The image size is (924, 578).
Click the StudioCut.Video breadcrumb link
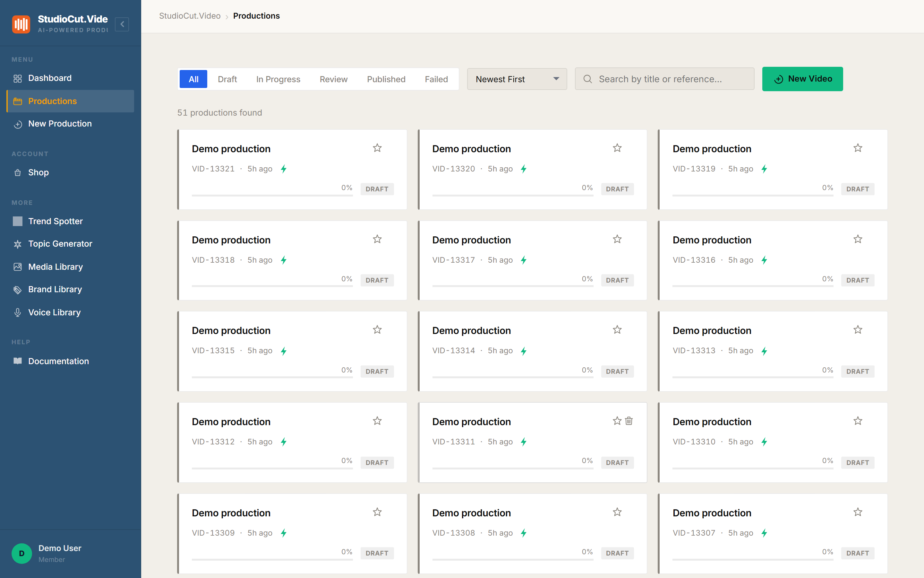coord(190,16)
